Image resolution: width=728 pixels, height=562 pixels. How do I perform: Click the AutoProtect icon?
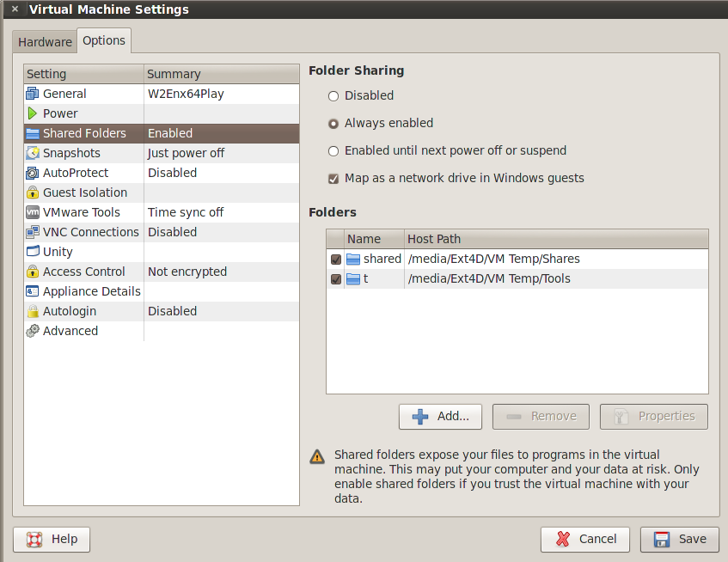click(x=33, y=173)
